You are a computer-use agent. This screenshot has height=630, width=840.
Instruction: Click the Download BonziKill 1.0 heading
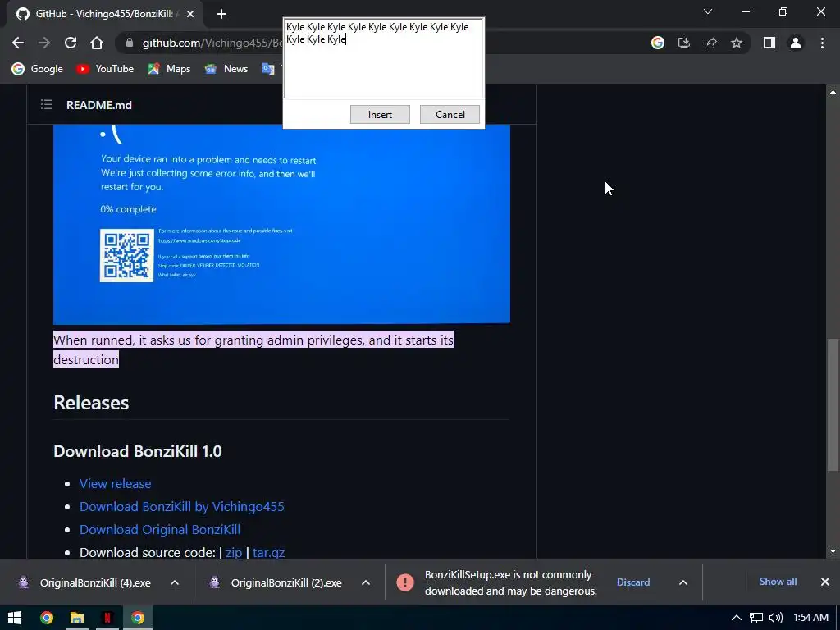point(138,452)
